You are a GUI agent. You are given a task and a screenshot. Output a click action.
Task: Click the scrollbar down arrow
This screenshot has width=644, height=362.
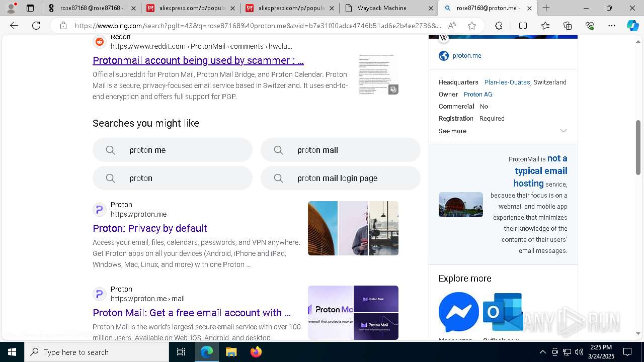click(638, 333)
